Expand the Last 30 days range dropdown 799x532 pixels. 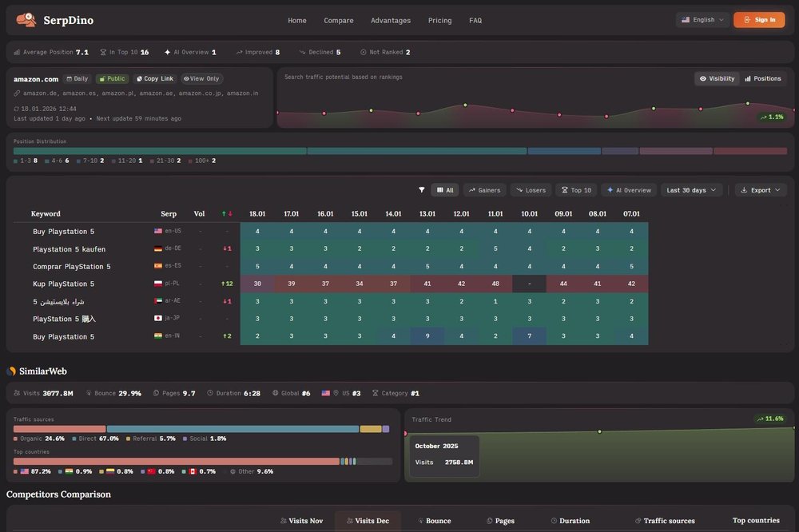point(692,190)
